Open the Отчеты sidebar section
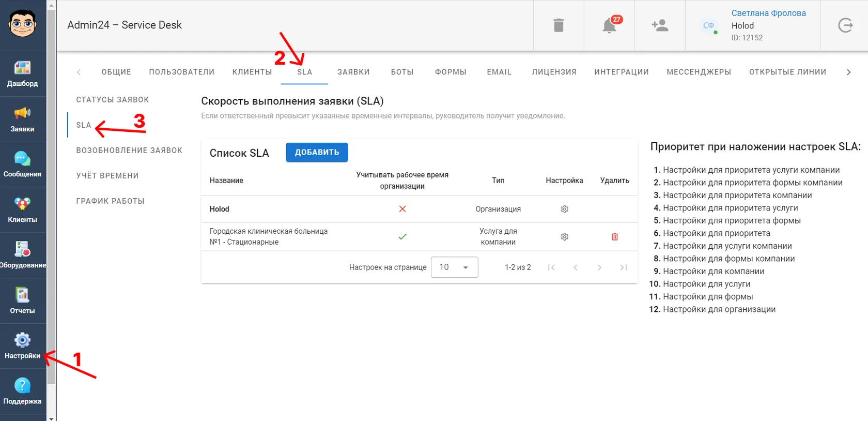 click(23, 301)
